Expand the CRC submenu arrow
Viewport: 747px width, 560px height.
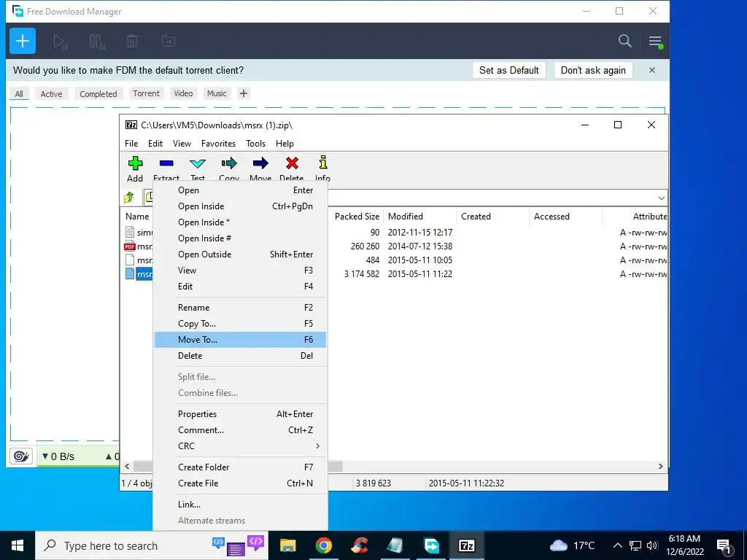click(x=317, y=446)
